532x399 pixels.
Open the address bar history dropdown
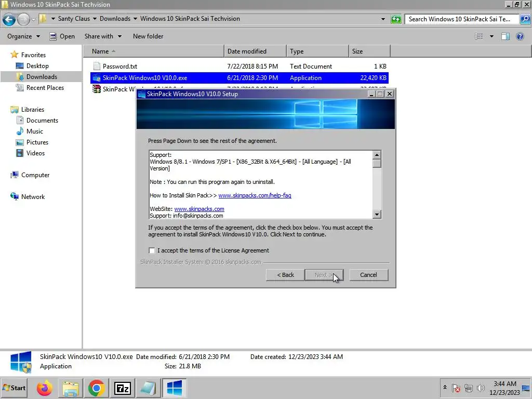[x=383, y=19]
